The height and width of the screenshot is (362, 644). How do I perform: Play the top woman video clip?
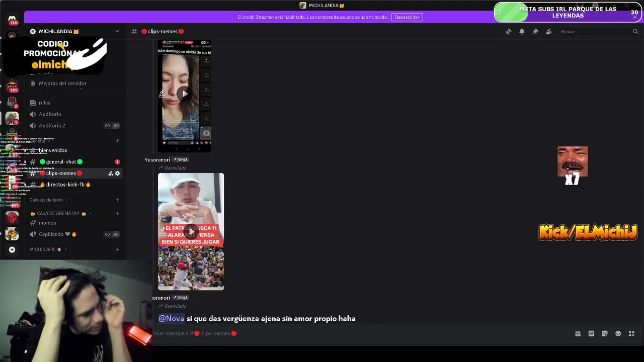185,94
